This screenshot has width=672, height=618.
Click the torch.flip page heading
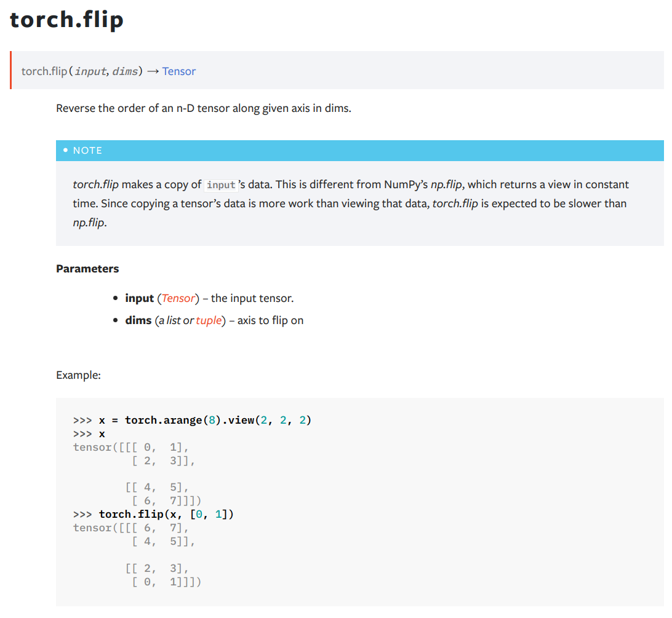tap(66, 20)
